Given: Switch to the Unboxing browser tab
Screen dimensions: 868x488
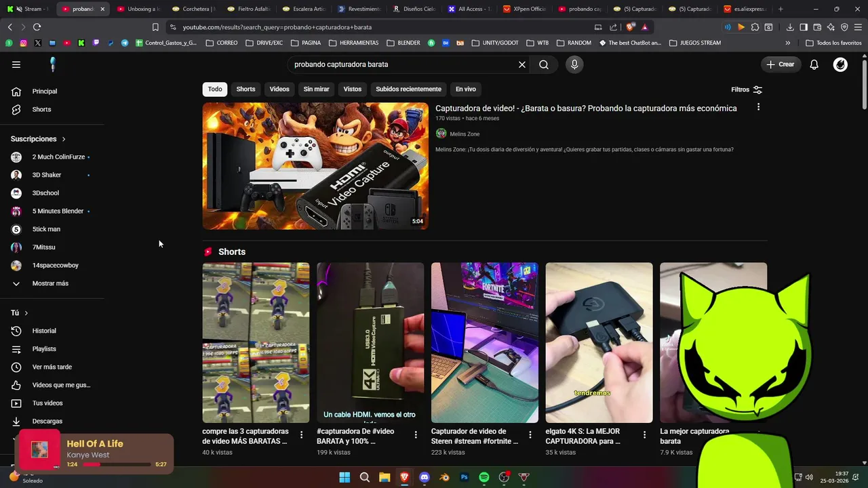Looking at the screenshot, I should coord(138,9).
